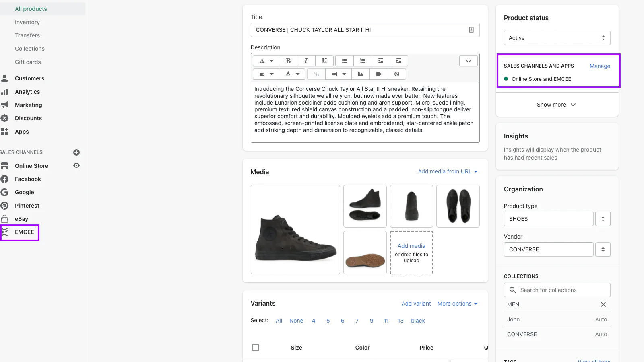Open the More options dropdown in Variants
Screen dimensions: 644x362
458,304
